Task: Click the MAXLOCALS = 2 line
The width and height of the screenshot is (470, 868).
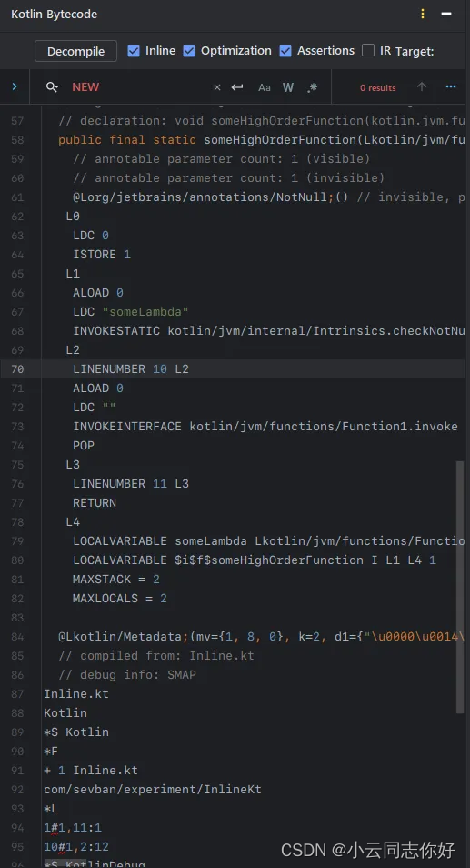Action: [x=119, y=598]
